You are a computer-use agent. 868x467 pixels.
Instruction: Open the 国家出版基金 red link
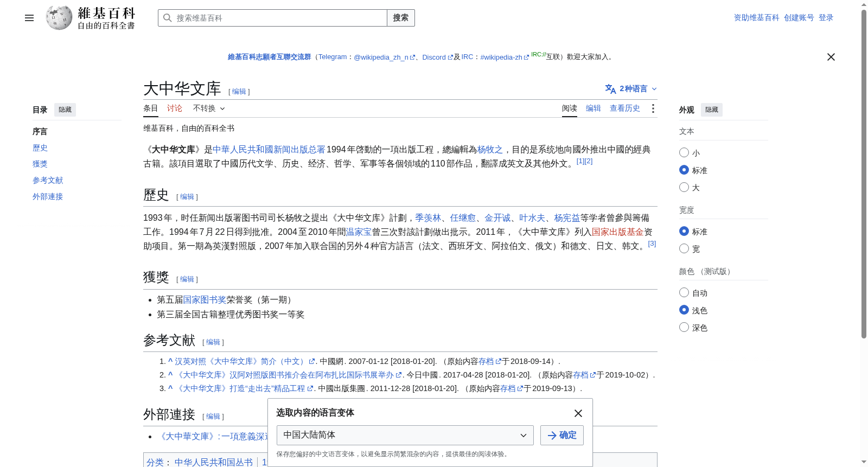click(617, 232)
